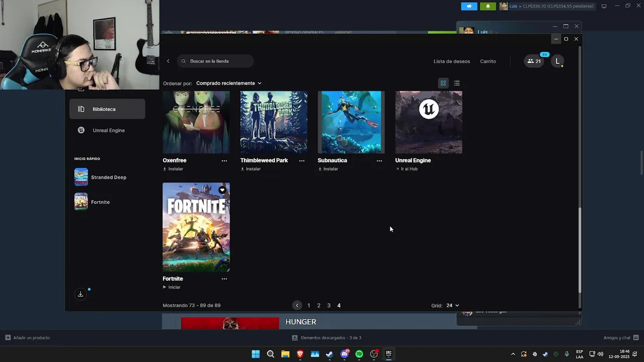Open Oxenfree options three-dot menu
The width and height of the screenshot is (644, 362).
pos(224,161)
